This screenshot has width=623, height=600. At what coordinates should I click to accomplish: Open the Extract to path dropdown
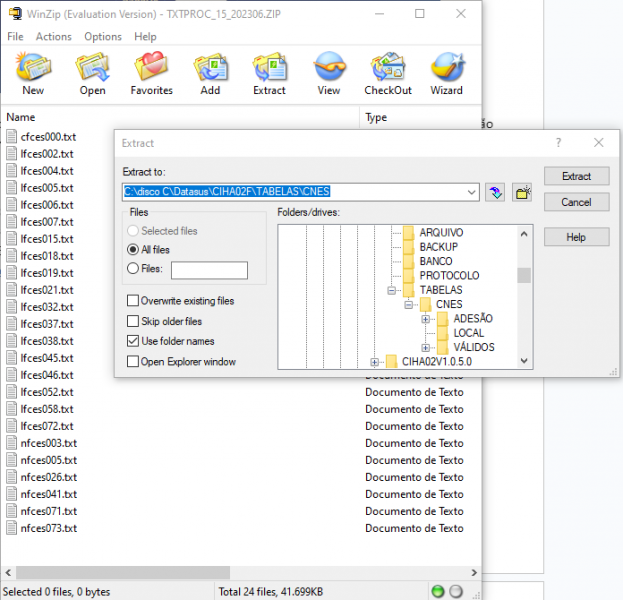(x=472, y=192)
